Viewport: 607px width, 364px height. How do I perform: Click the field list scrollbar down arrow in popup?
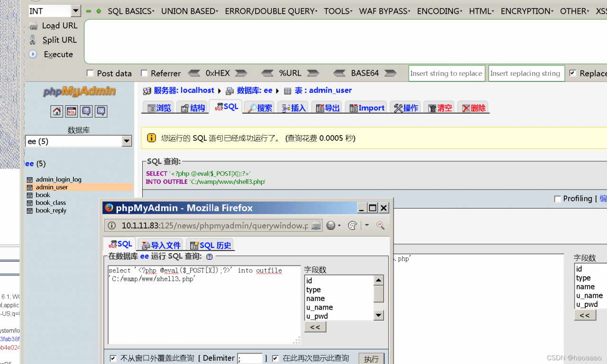[378, 315]
